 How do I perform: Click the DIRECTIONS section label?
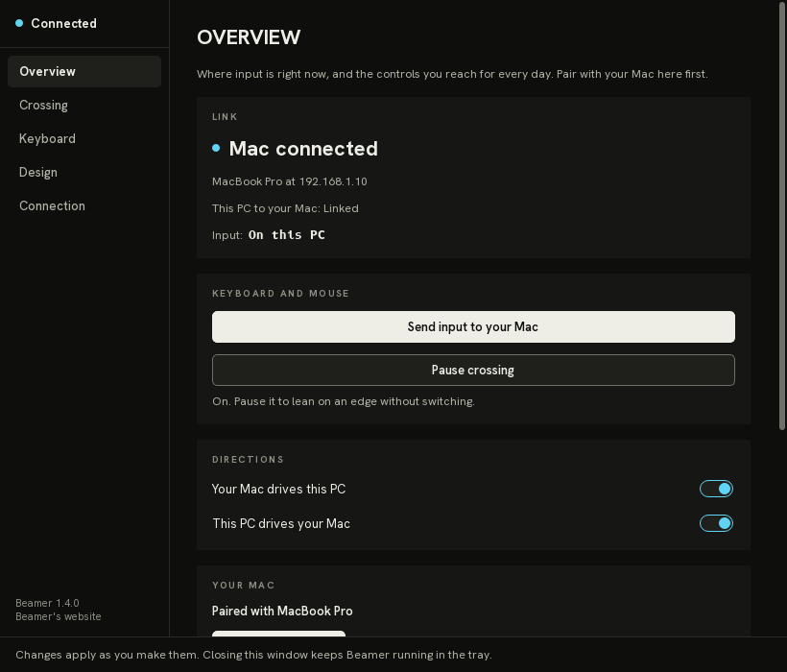tap(248, 459)
